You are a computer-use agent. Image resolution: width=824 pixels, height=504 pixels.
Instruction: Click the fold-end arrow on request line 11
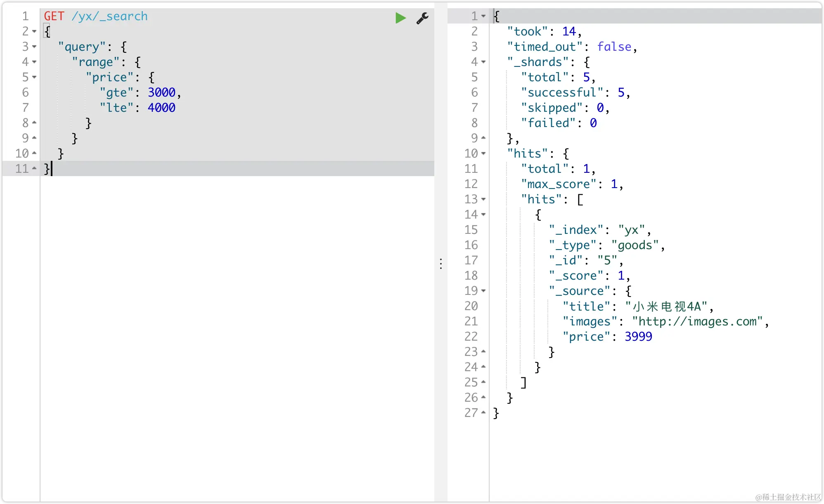tap(34, 168)
